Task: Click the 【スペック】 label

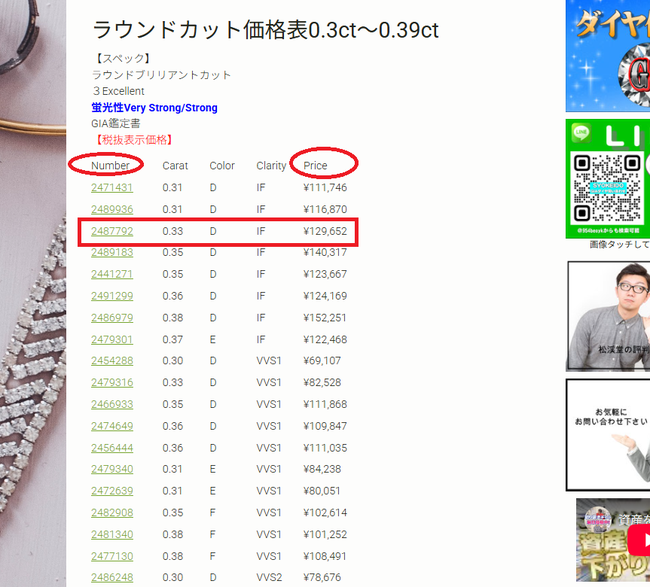Action: pyautogui.click(x=122, y=58)
